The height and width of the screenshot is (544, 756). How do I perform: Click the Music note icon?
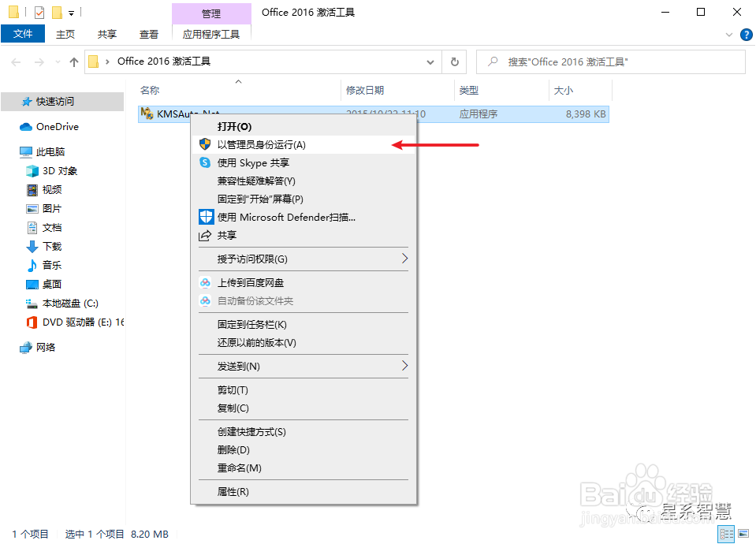(x=32, y=265)
